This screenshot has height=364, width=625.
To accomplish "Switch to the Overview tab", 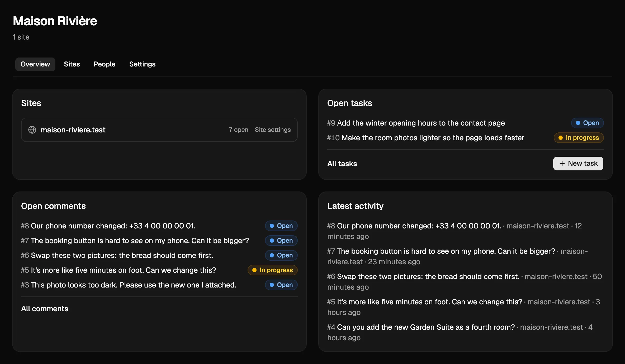I will 35,64.
